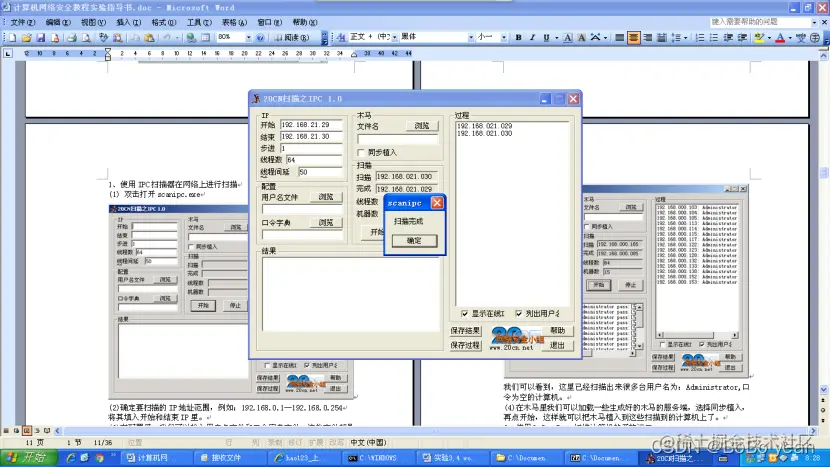Toggle Bold formatting

[518, 37]
